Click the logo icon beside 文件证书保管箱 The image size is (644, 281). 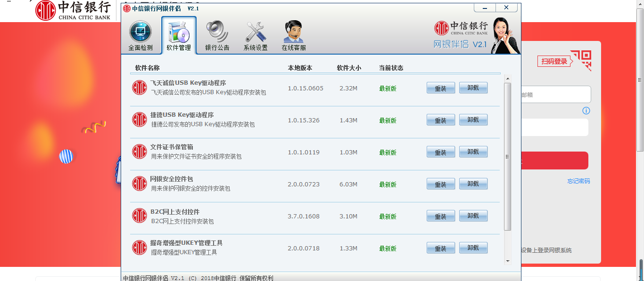pos(140,152)
